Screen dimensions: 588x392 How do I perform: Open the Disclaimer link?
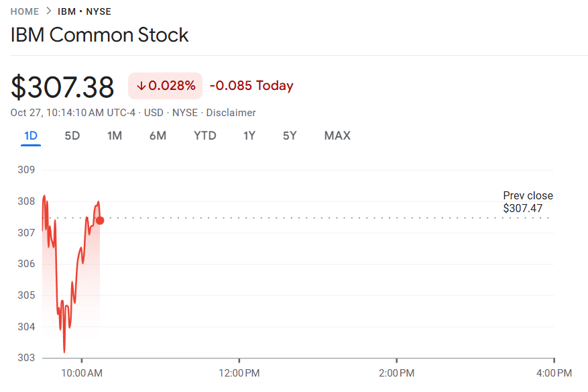tap(231, 113)
